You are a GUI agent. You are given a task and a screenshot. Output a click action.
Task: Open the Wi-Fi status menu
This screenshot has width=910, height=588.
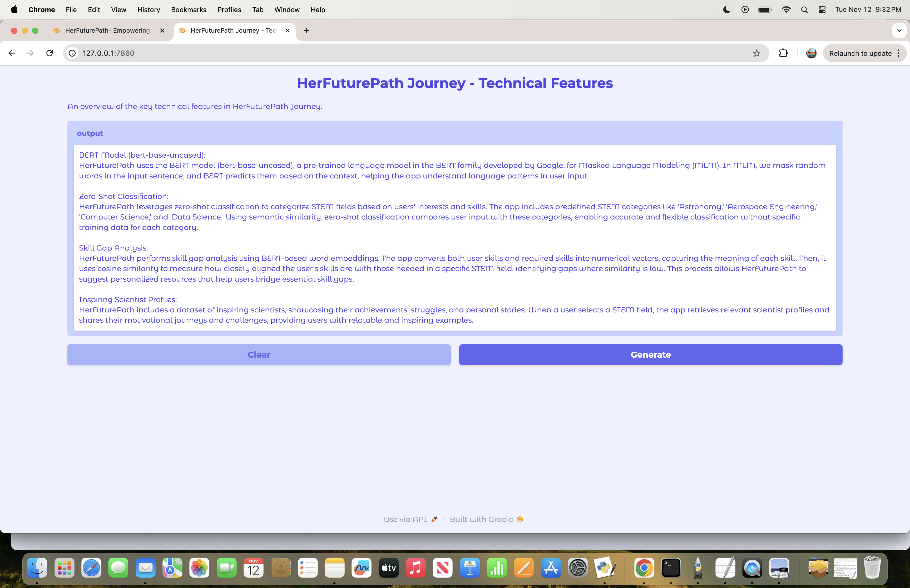coord(786,9)
